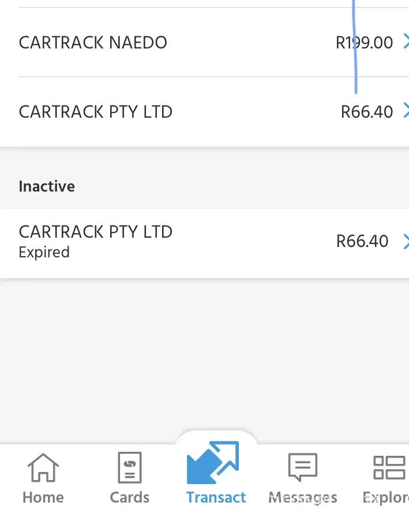409x532 pixels.
Task: Tap the Inactive section heading
Action: 47,186
